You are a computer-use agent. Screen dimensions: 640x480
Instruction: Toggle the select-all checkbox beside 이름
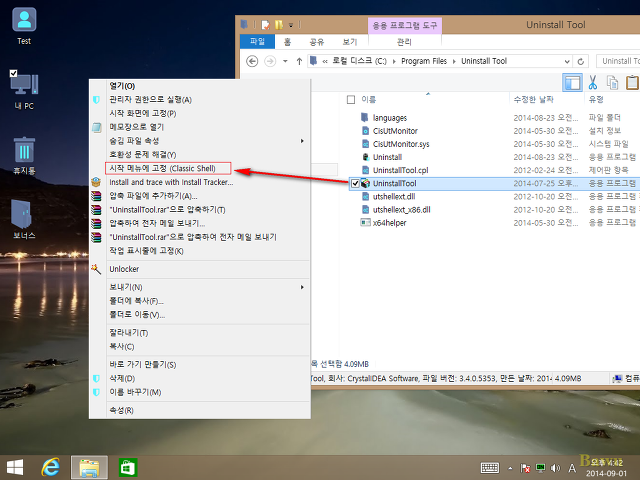(x=351, y=100)
